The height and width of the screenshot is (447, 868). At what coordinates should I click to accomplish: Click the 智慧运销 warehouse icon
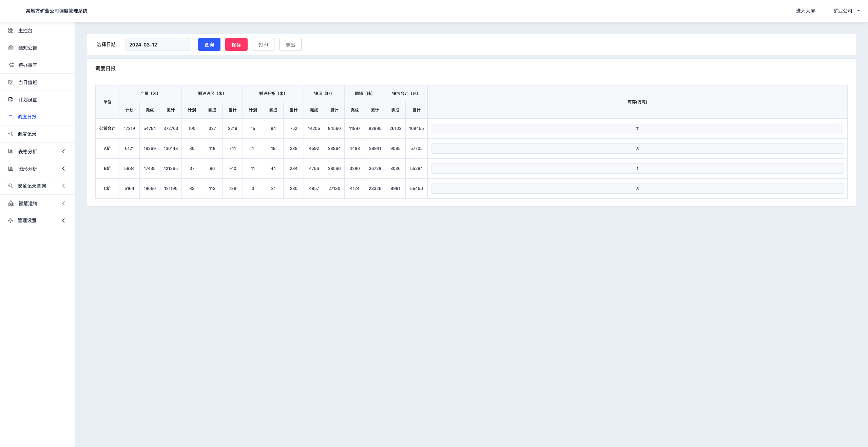coord(11,203)
